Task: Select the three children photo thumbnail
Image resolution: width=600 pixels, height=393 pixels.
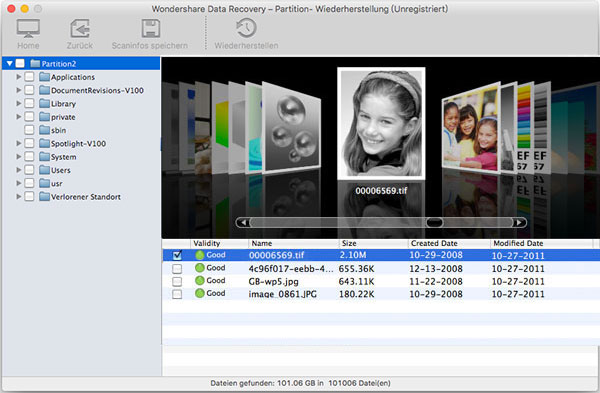Action: click(471, 128)
